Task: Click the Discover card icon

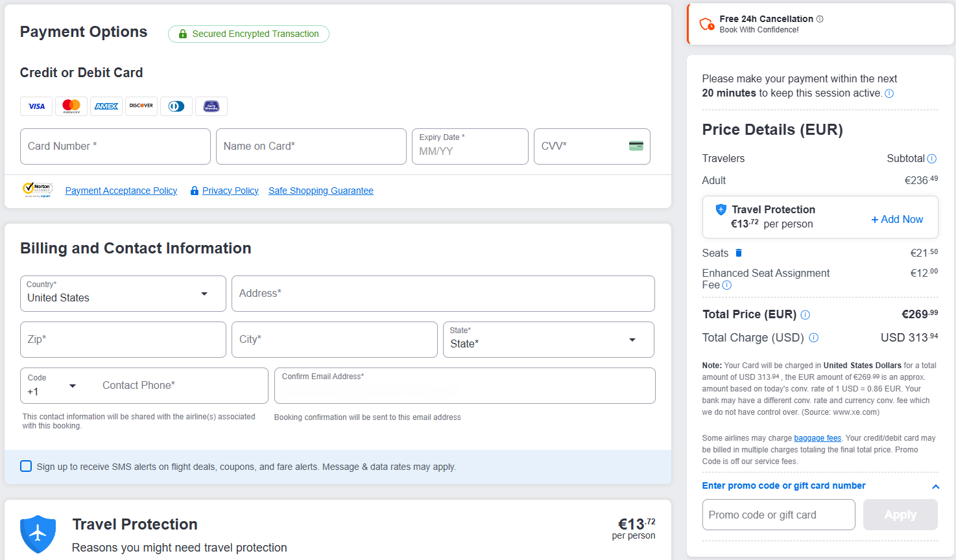Action: coord(141,106)
